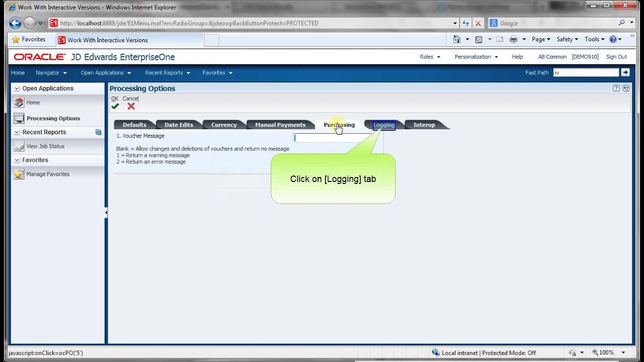Select the Processing Options icon in sidebar
The width and height of the screenshot is (644, 362).
(x=19, y=119)
